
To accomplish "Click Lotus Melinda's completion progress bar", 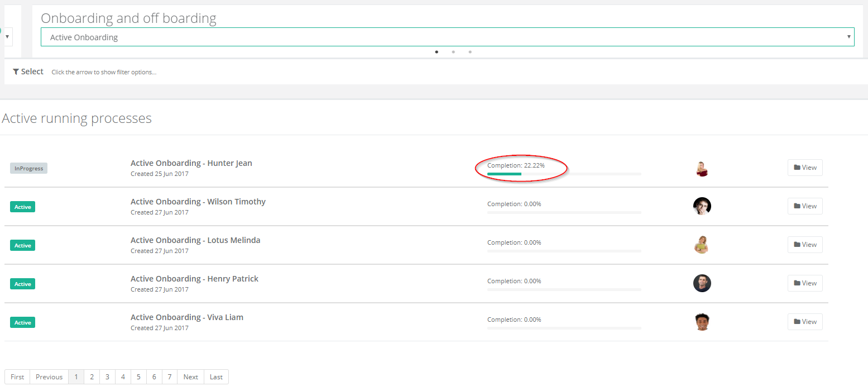I will tap(564, 251).
